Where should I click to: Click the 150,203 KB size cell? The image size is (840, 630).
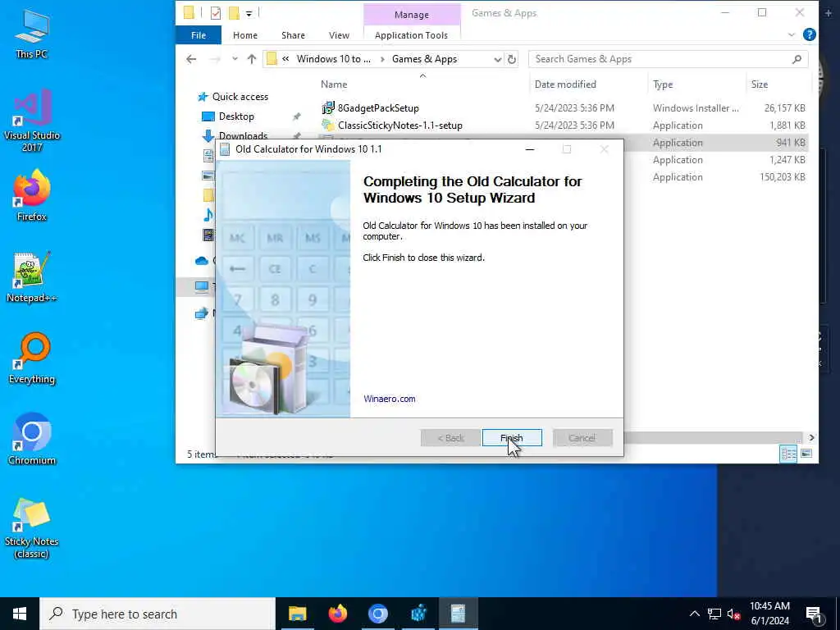click(782, 177)
